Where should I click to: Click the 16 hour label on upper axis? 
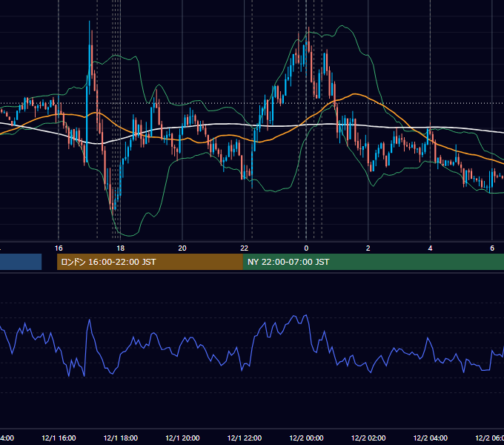59,248
